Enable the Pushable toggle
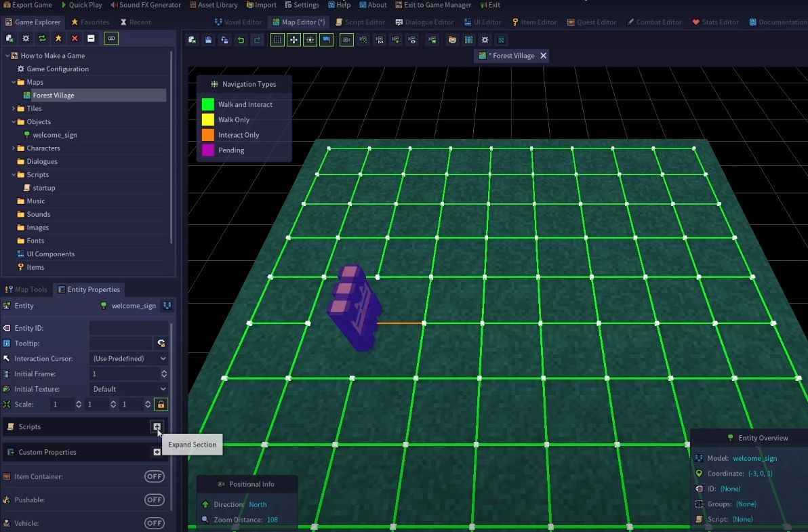 (x=154, y=499)
